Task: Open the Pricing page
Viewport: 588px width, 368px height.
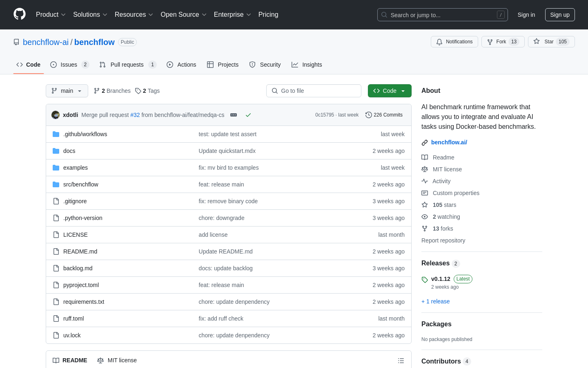Action: (268, 15)
